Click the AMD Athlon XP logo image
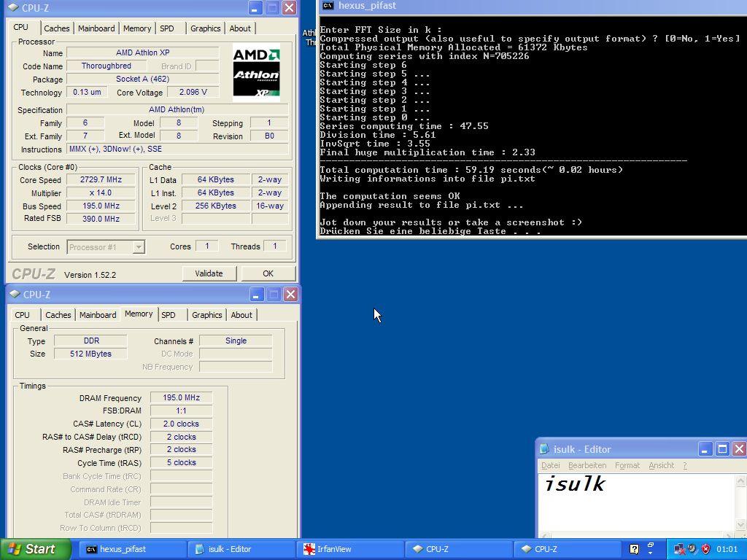Screen dimensions: 747x560 pyautogui.click(x=256, y=72)
